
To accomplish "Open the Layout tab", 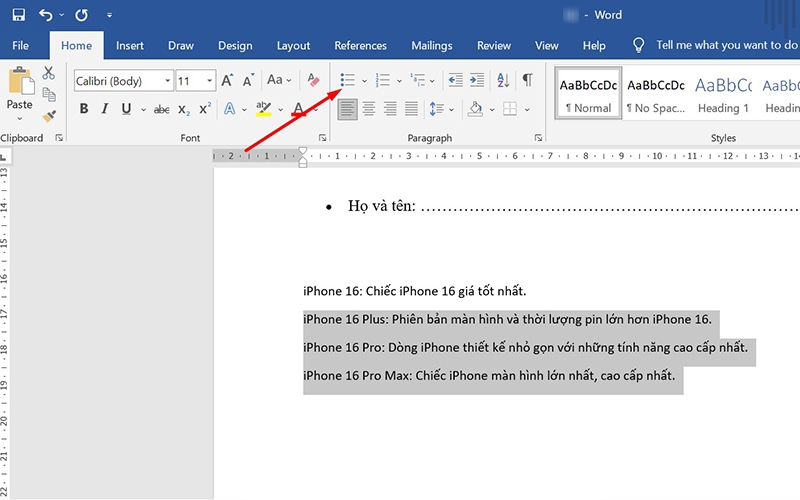I will click(293, 45).
